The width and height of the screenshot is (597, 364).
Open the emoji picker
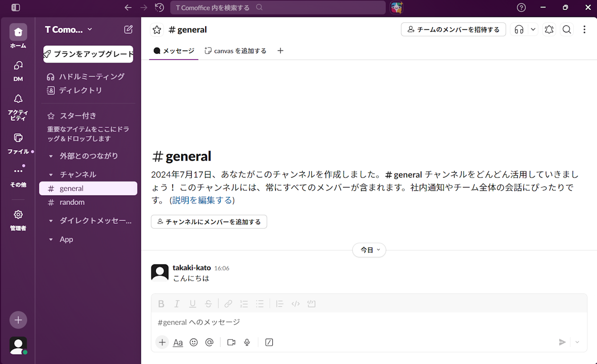194,342
